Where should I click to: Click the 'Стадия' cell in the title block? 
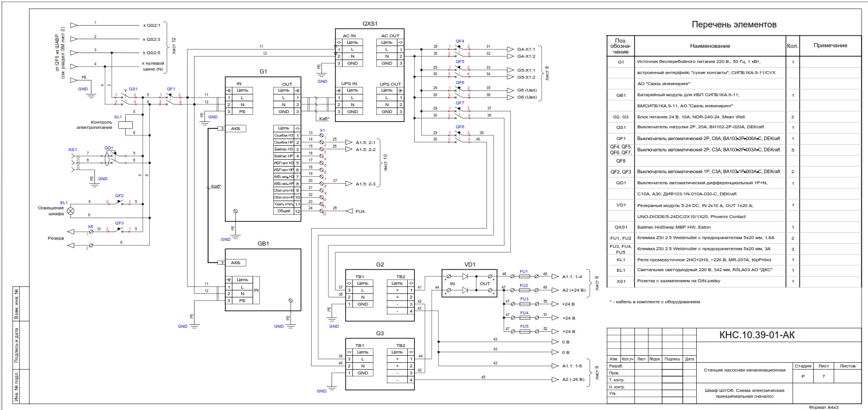point(803,366)
